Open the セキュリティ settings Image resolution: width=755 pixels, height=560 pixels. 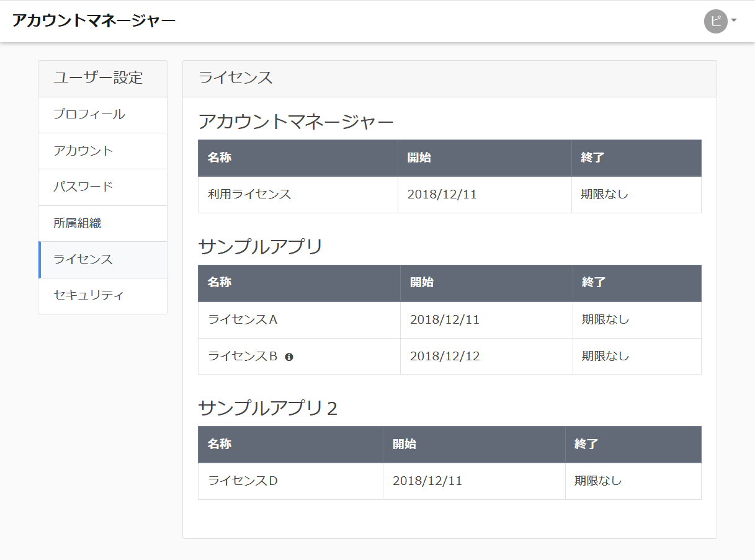tap(89, 295)
